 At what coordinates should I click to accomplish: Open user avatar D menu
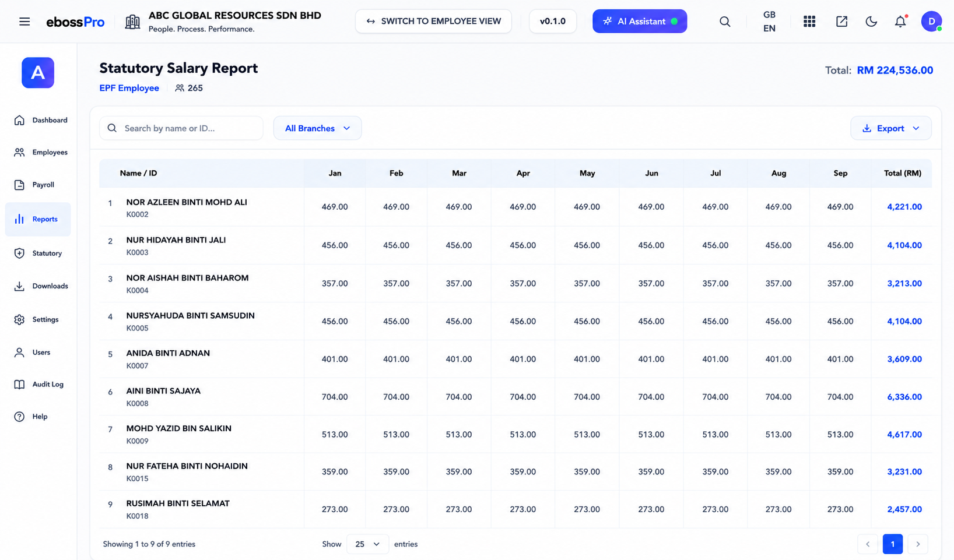[x=932, y=21]
